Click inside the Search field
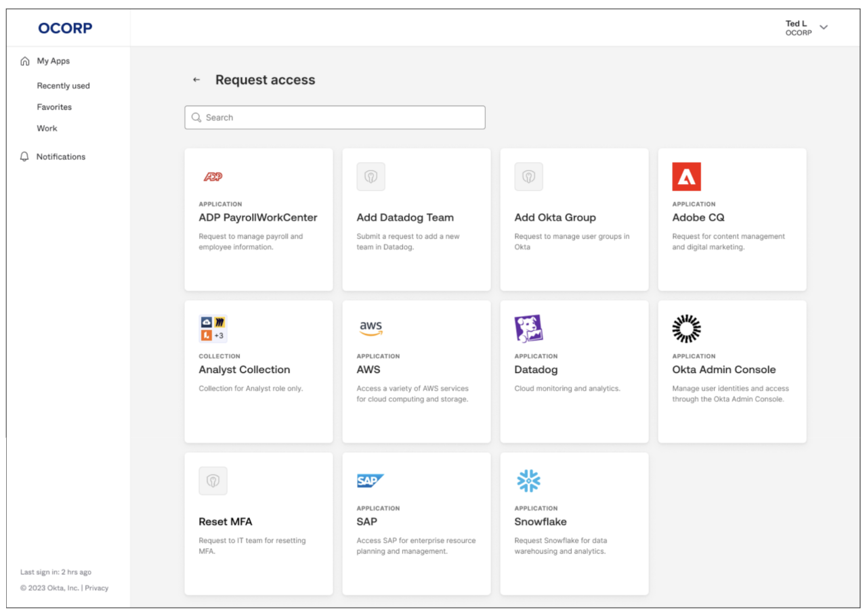The width and height of the screenshot is (867, 616). pyautogui.click(x=335, y=117)
